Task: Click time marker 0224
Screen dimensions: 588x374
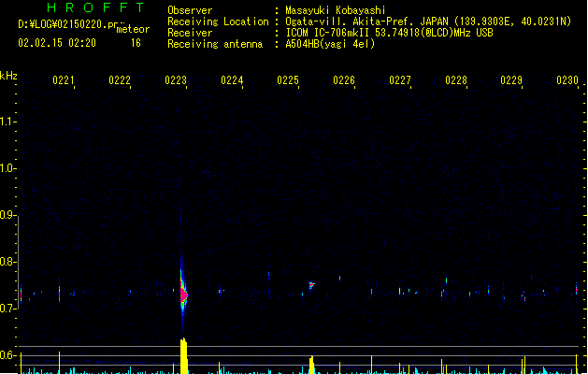Action: pos(232,80)
